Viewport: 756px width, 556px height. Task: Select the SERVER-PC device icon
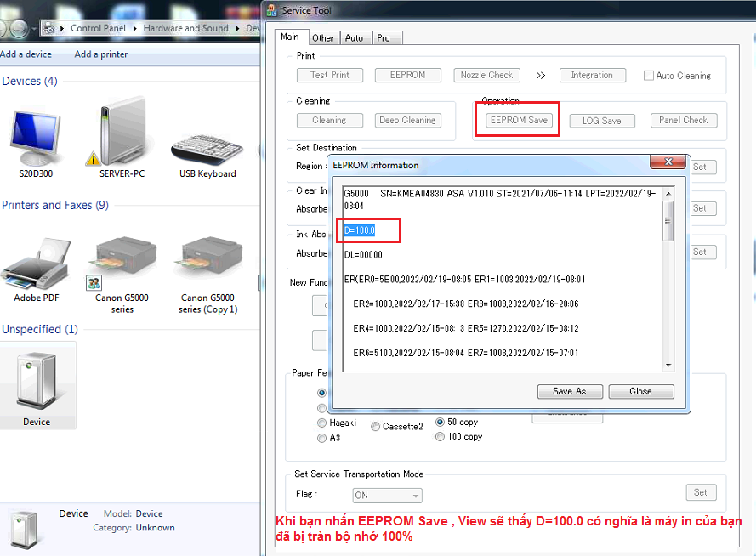(122, 131)
